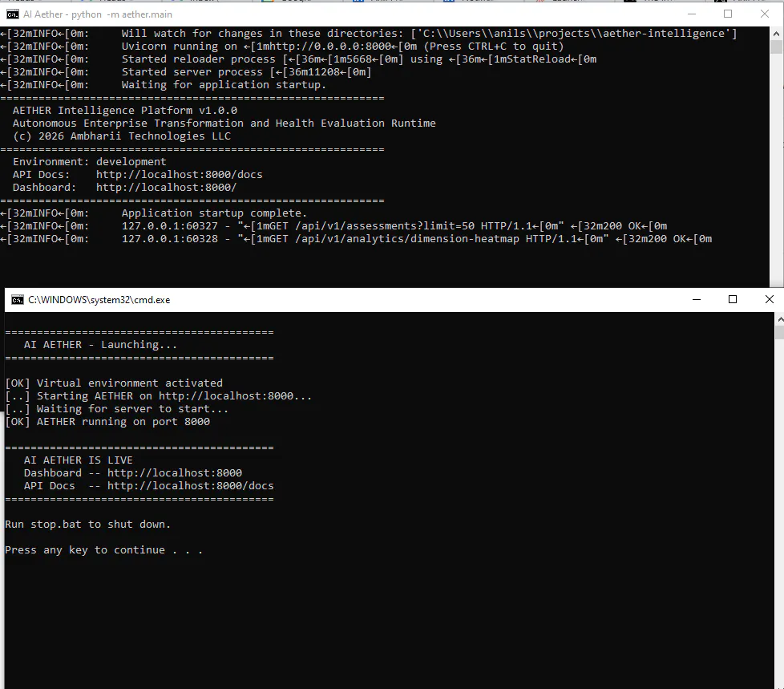Close the AI Aether python window
This screenshot has width=784, height=689.
tap(765, 14)
